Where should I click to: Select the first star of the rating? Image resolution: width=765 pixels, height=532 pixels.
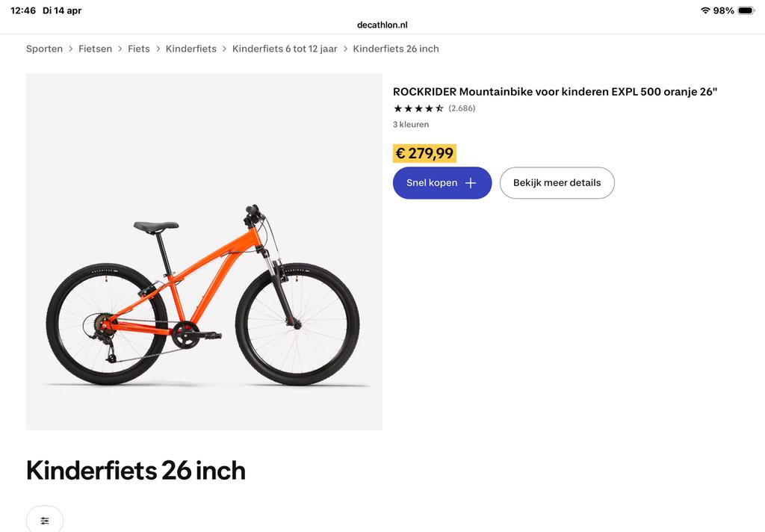pyautogui.click(x=397, y=108)
